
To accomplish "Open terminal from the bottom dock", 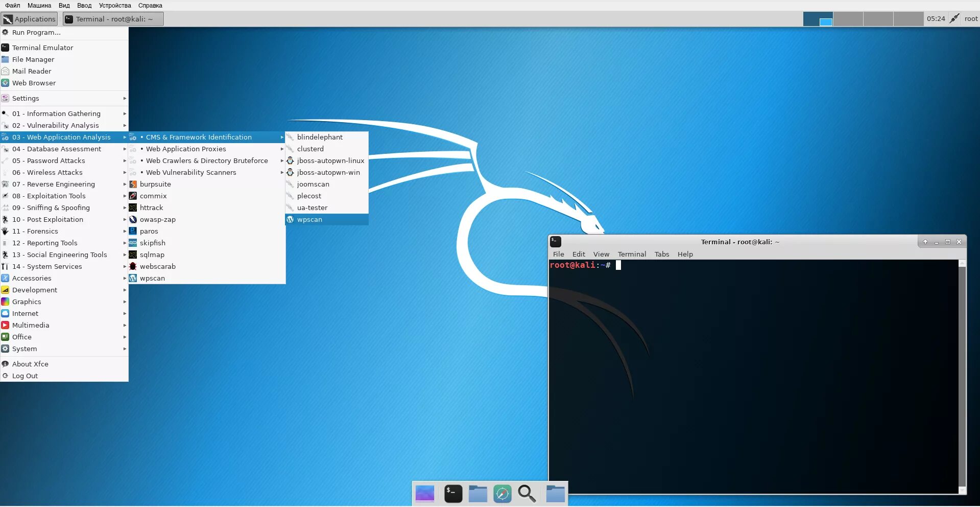I will (453, 494).
